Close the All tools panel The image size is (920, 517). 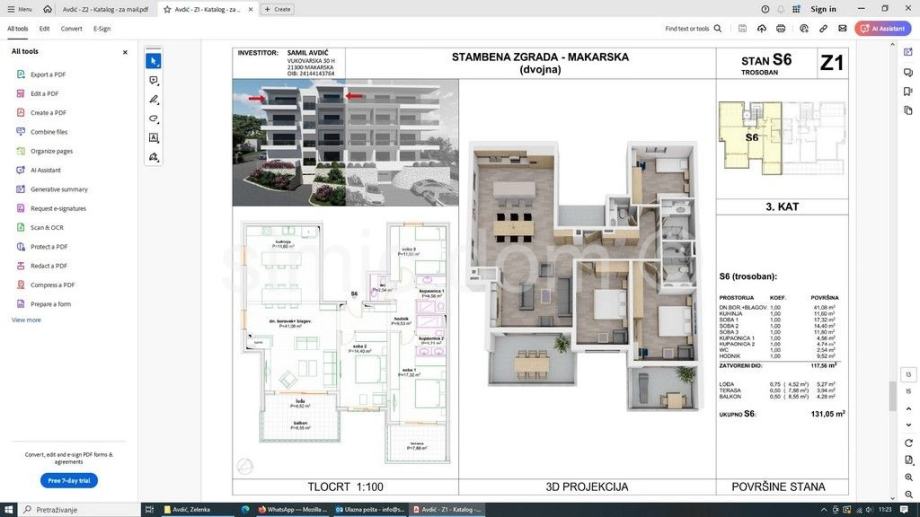point(125,52)
